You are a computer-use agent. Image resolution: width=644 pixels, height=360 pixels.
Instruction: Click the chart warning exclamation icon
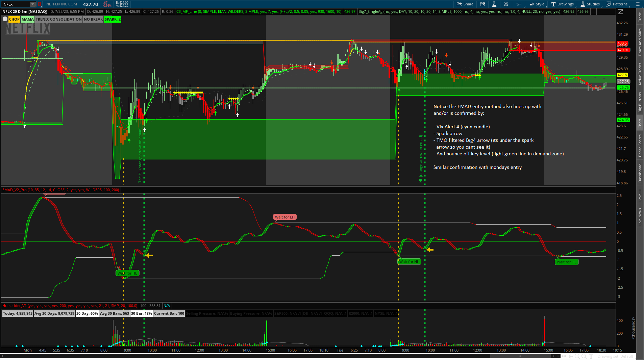tap(5, 19)
